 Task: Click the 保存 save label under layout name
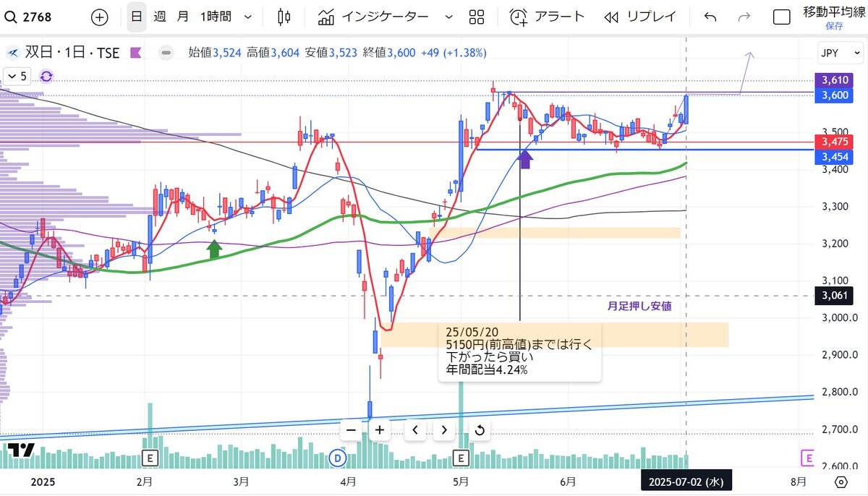pyautogui.click(x=834, y=26)
